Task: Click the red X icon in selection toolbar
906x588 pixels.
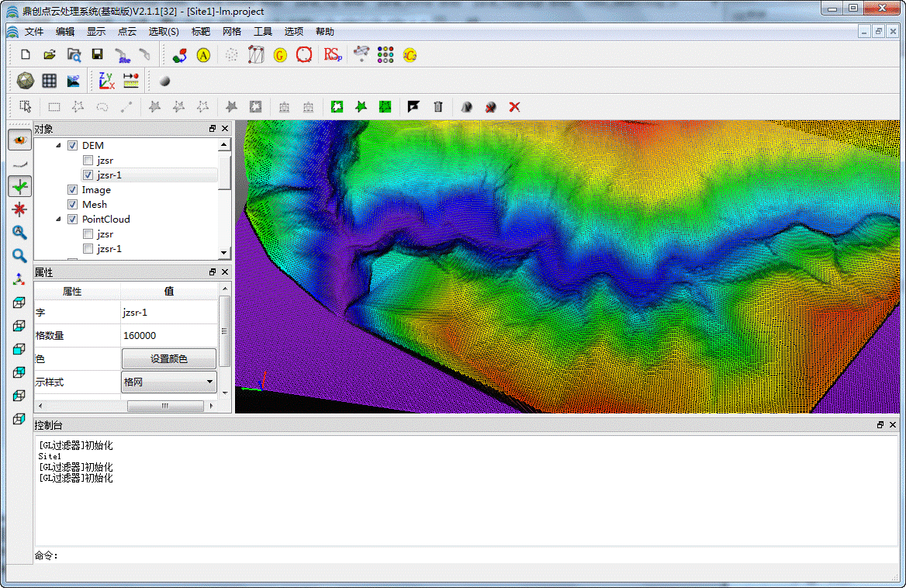Action: coord(514,107)
